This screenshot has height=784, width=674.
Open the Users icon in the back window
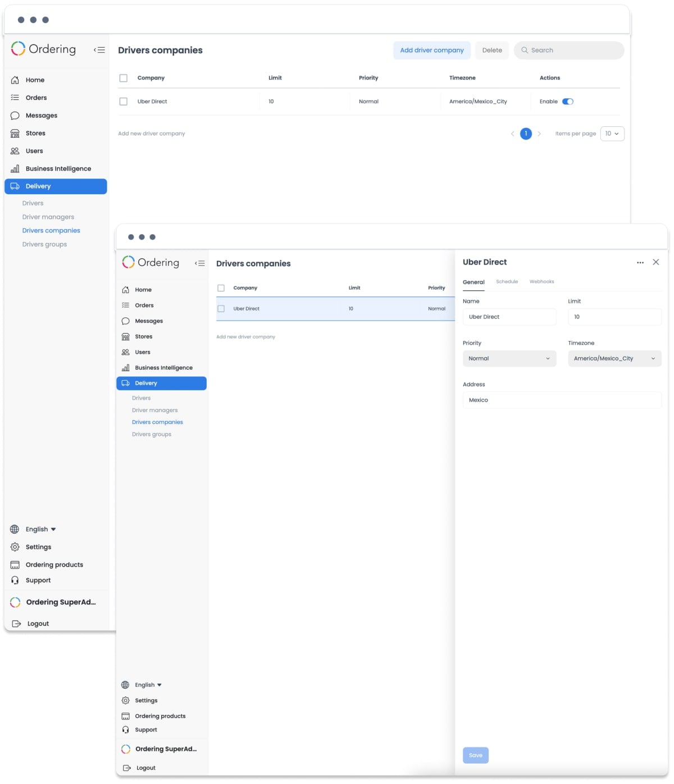[x=15, y=151]
